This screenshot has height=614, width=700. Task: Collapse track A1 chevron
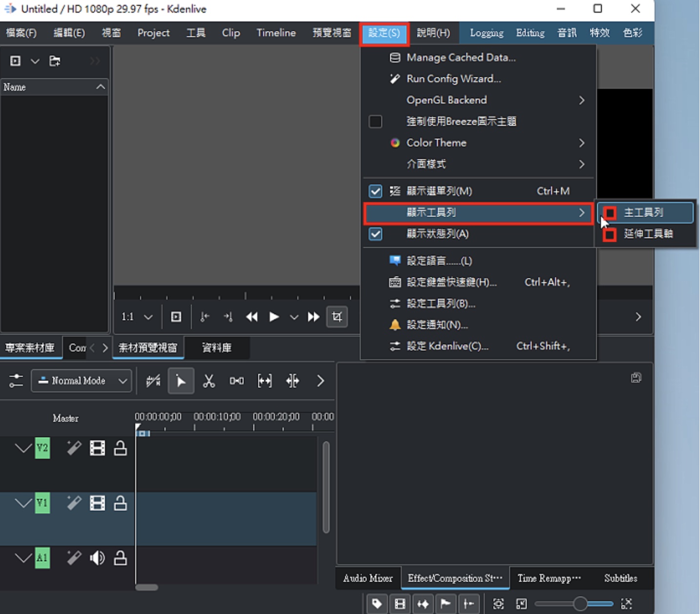tap(23, 558)
